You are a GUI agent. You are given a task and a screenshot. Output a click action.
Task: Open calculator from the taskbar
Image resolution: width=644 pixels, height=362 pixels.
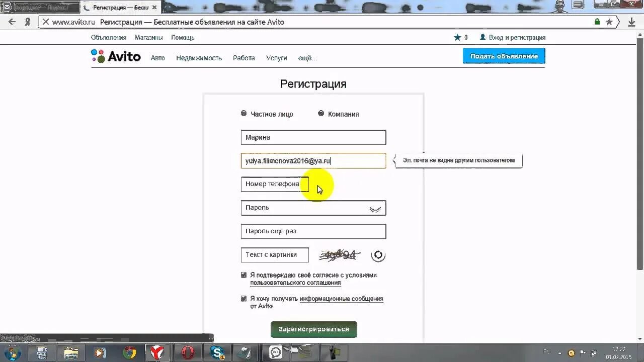coord(42,352)
